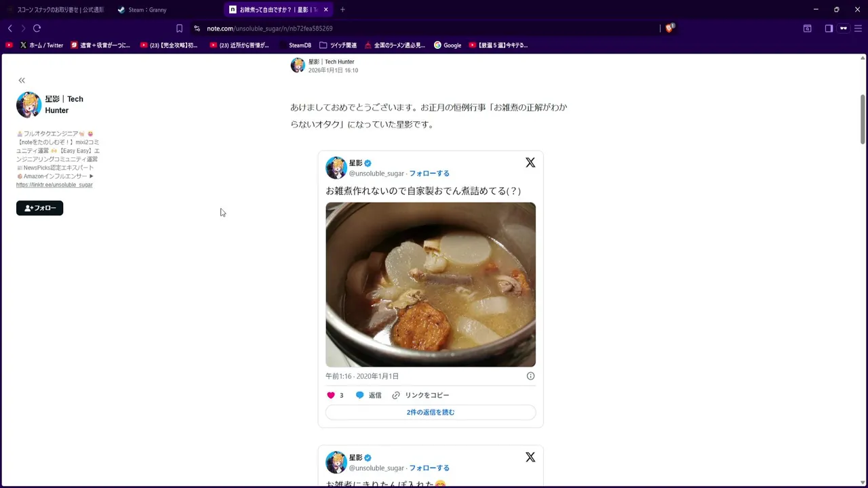The width and height of the screenshot is (868, 488).
Task: Switch to the スコーン スナック tab
Action: point(56,9)
